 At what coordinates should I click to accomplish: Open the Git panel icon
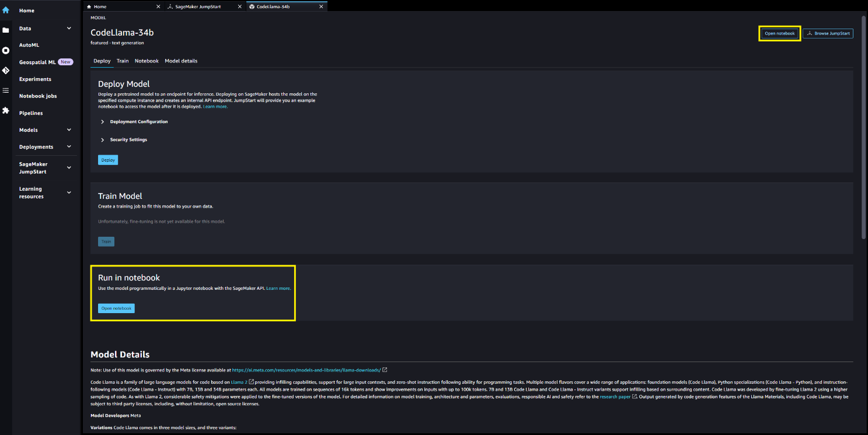pos(6,71)
